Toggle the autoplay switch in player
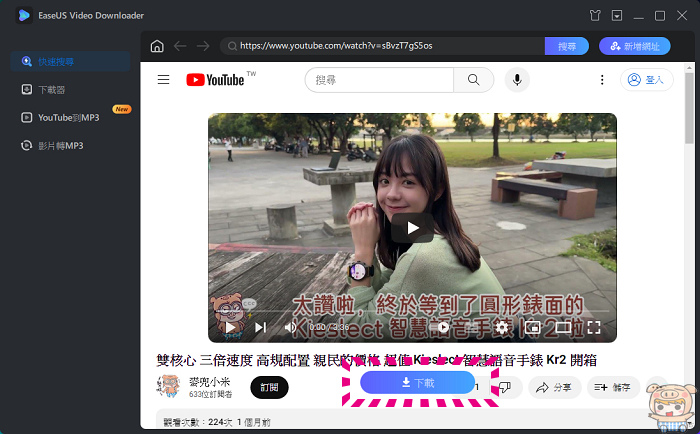Viewport: 700px width, 434px height. pos(440,327)
